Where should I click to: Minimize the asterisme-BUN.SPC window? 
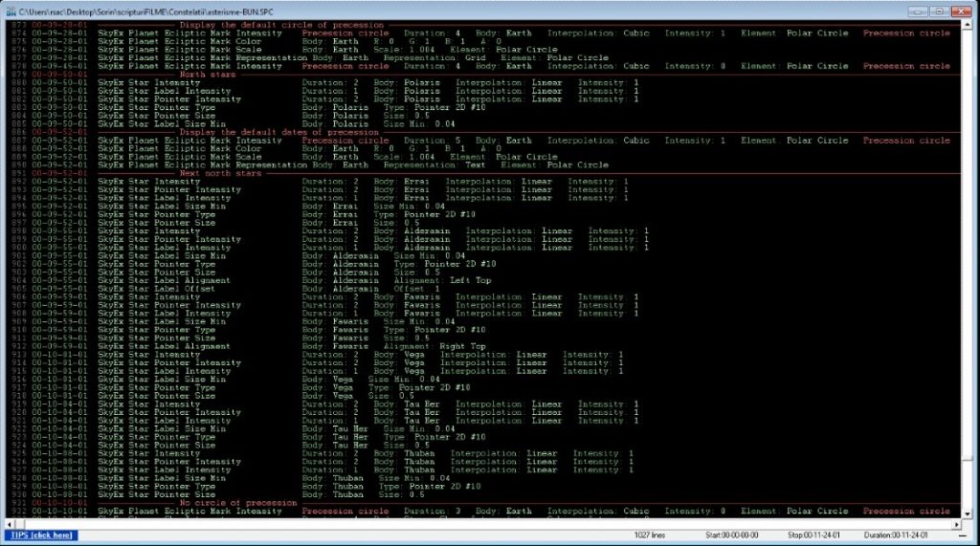point(918,11)
